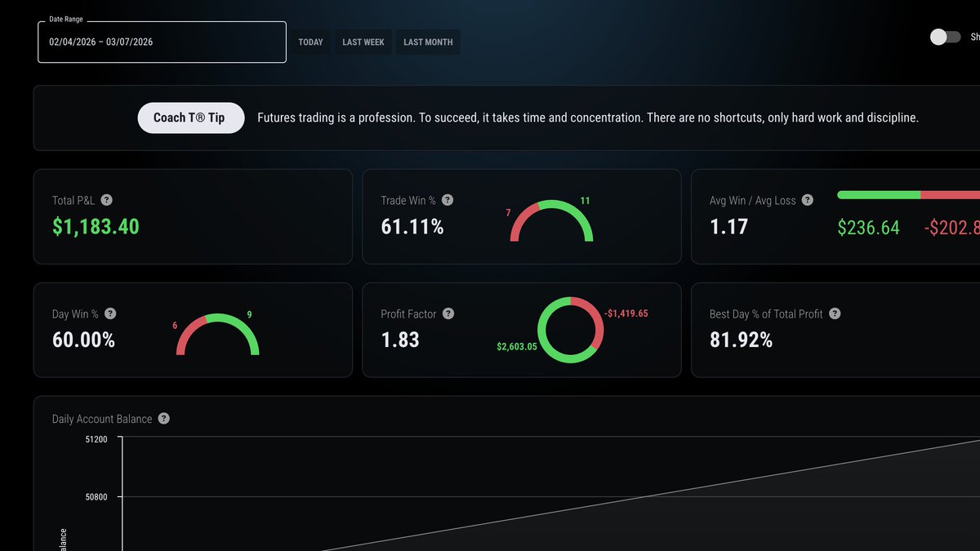Open the Total P&L help icon
Viewport: 980px width, 551px height.
107,200
